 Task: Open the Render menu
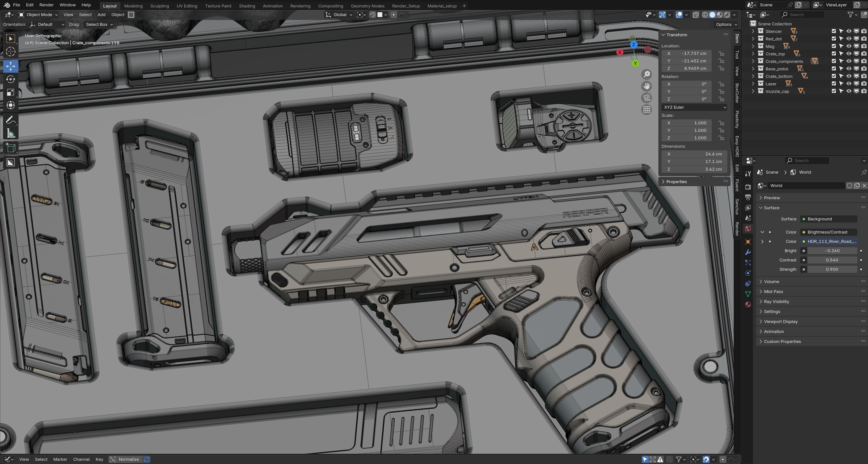pos(46,5)
